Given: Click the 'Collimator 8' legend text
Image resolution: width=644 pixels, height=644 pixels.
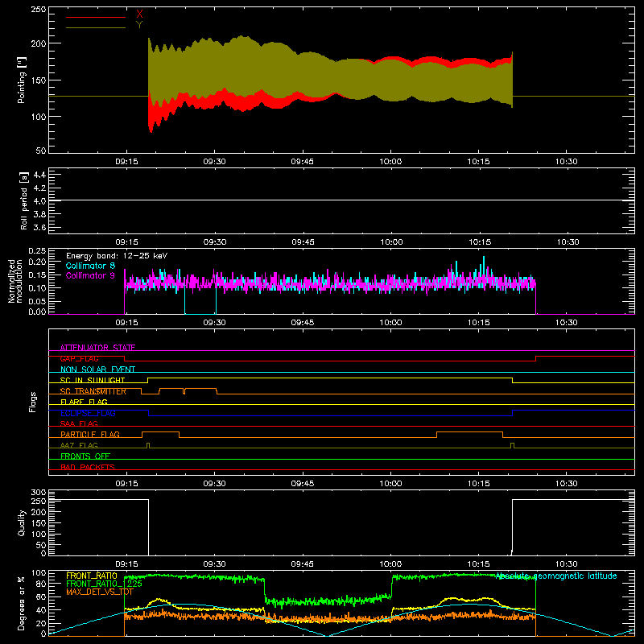Looking at the screenshot, I should pos(90,266).
